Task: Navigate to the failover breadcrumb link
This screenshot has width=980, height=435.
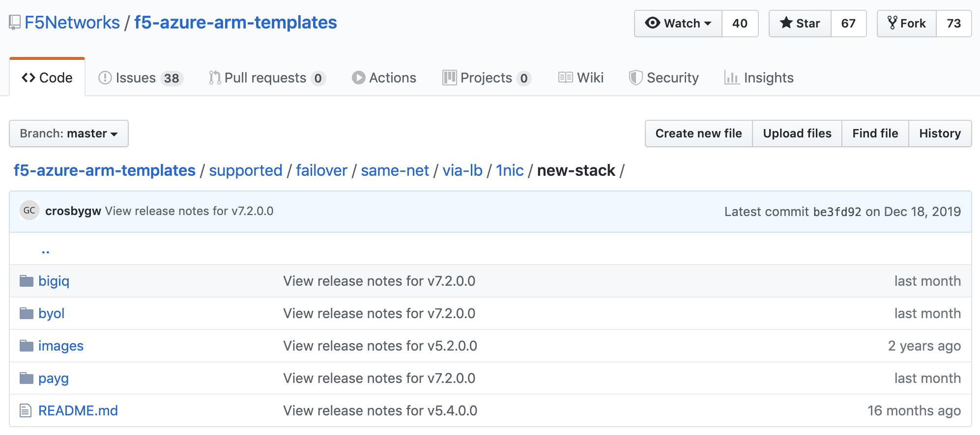Action: (x=321, y=170)
